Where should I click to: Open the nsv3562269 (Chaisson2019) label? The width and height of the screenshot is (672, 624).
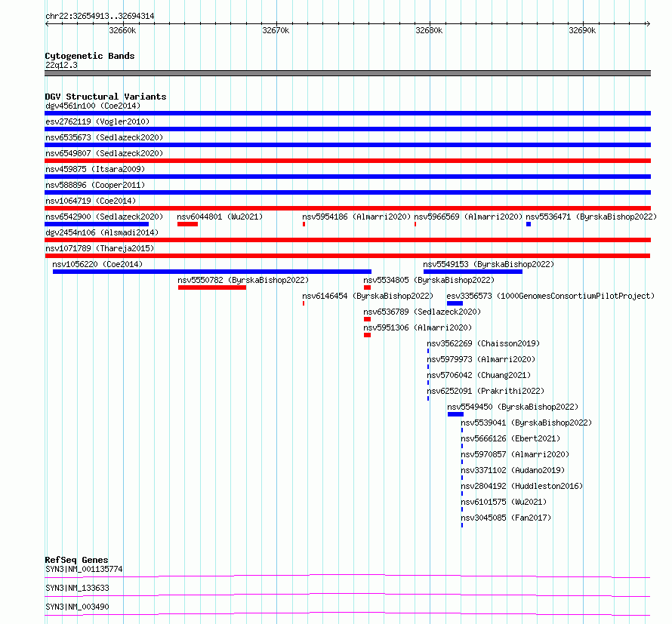click(x=483, y=343)
